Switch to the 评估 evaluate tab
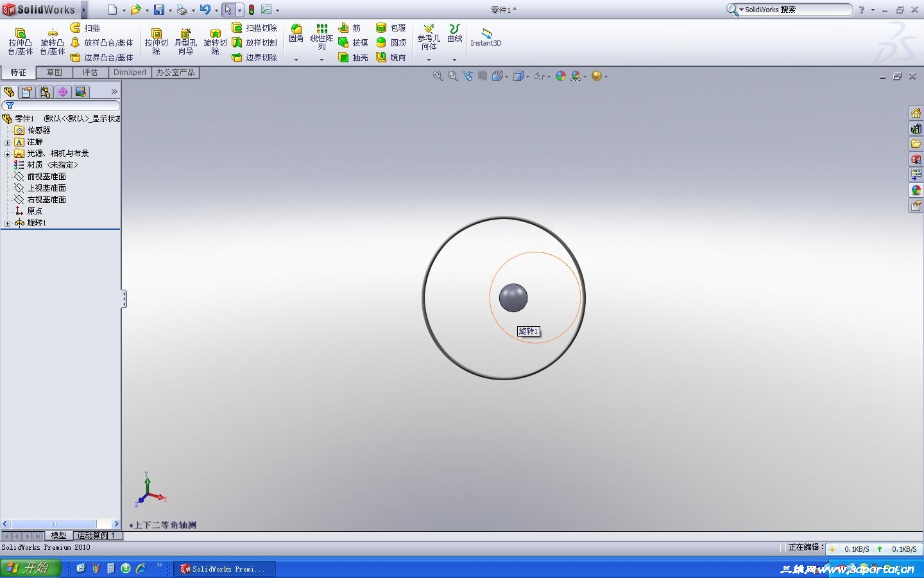924x578 pixels. (x=90, y=73)
